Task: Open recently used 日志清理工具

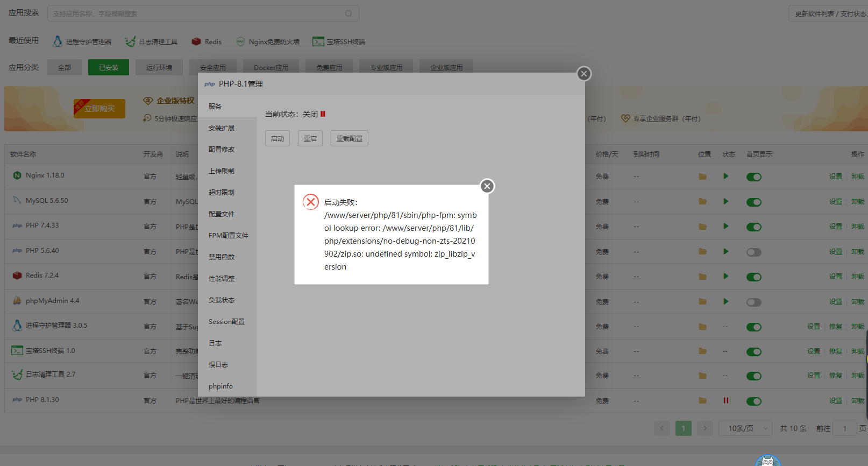Action: (x=151, y=41)
